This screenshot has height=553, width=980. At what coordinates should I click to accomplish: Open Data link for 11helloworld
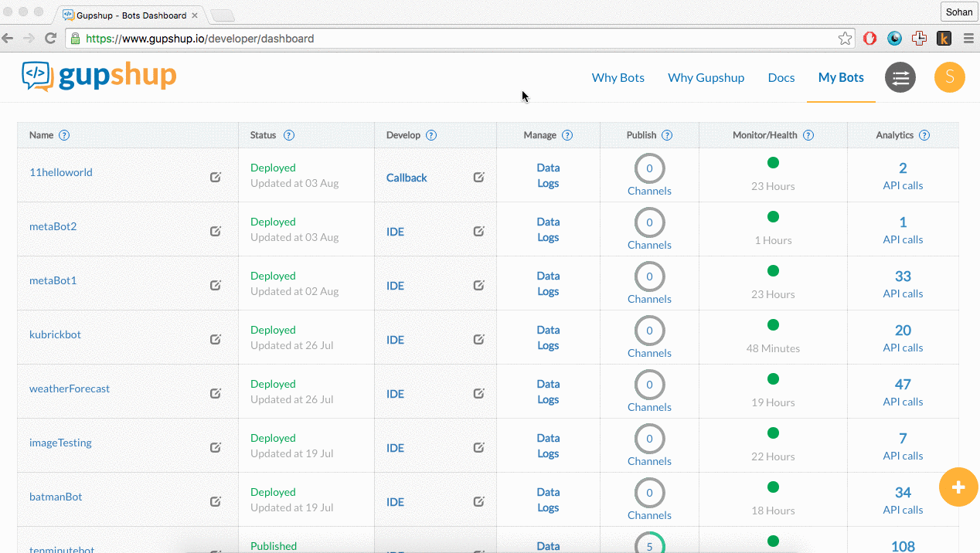pyautogui.click(x=548, y=168)
